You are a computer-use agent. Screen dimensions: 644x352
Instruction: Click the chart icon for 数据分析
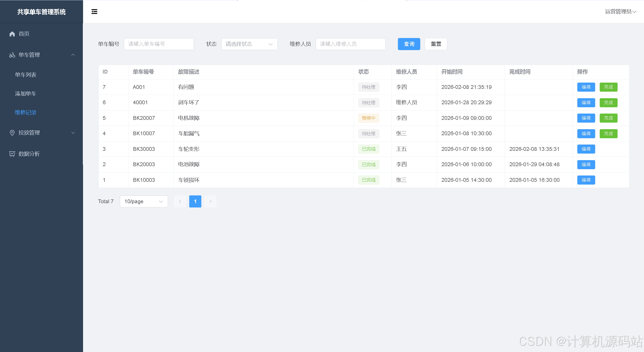click(x=12, y=154)
